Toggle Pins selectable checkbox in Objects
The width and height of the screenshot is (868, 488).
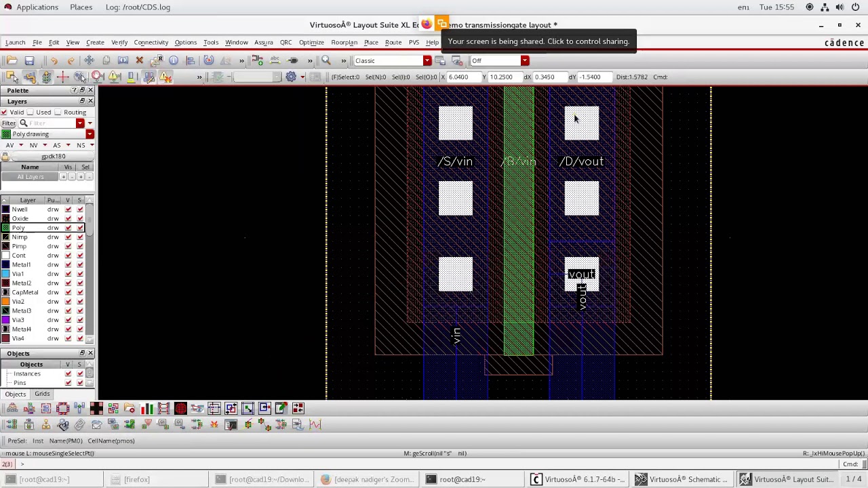pyautogui.click(x=80, y=383)
